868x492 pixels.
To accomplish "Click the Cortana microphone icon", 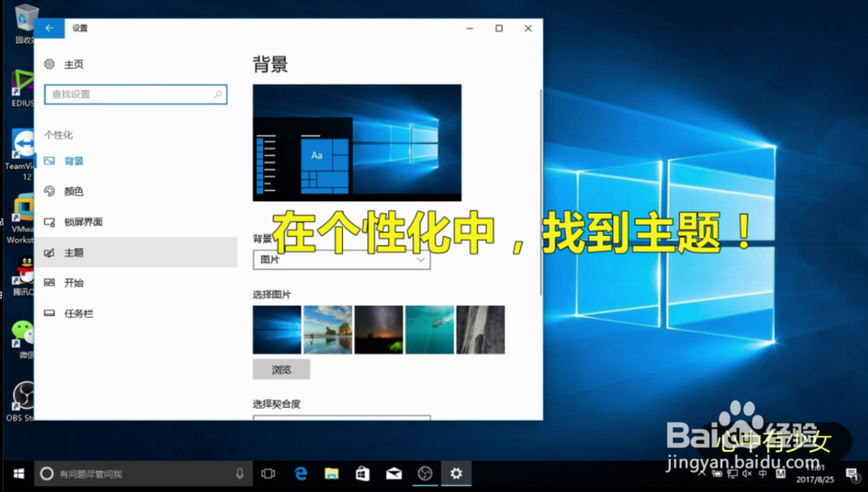I will point(240,474).
